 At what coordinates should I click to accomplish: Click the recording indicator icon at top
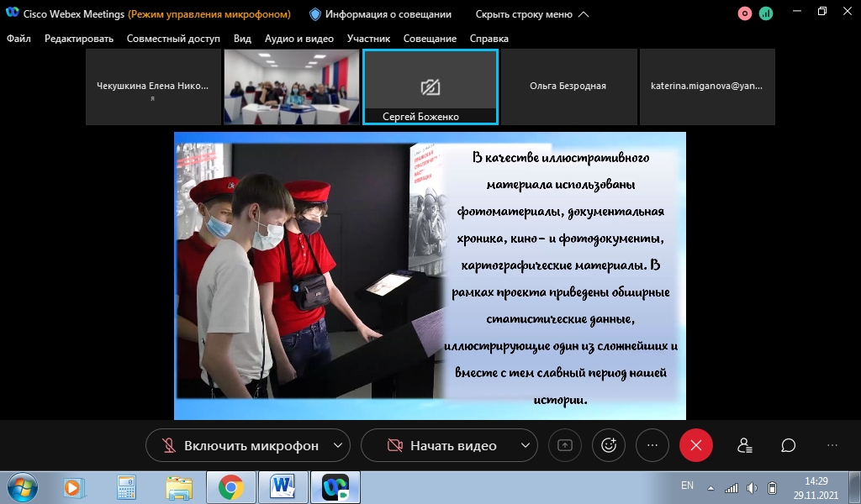coord(745,13)
